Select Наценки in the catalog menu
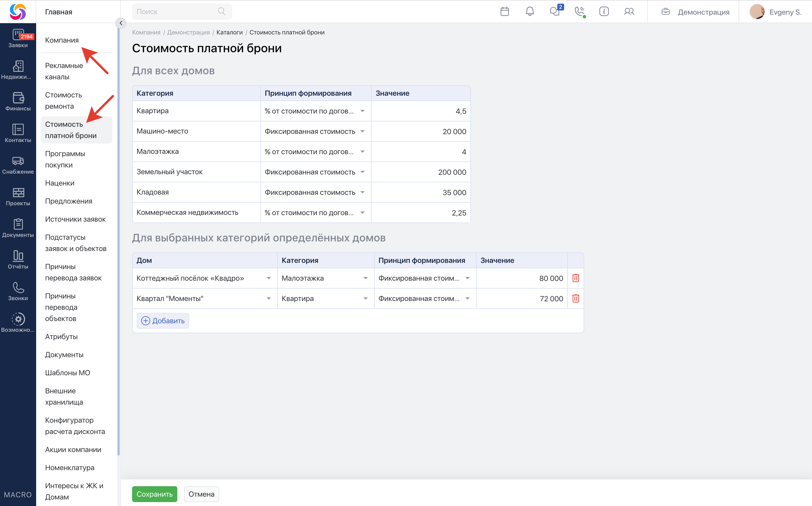The image size is (812, 506). click(x=60, y=183)
